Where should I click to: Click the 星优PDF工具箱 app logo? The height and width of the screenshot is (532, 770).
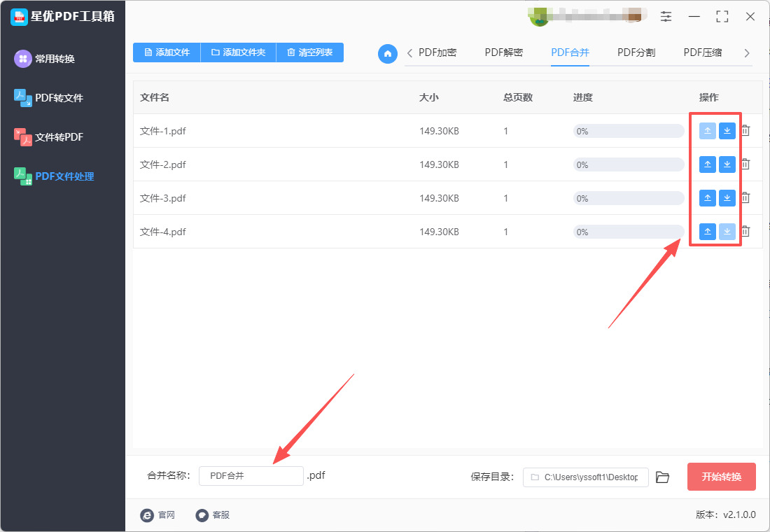pos(19,17)
